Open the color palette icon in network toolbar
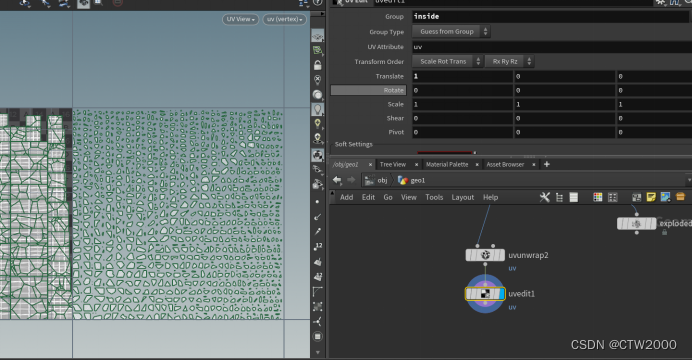The image size is (693, 360). pyautogui.click(x=598, y=197)
